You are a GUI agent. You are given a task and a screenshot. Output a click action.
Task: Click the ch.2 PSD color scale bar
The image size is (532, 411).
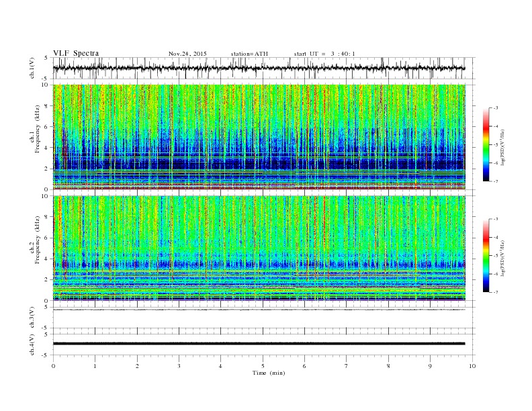[x=486, y=255]
